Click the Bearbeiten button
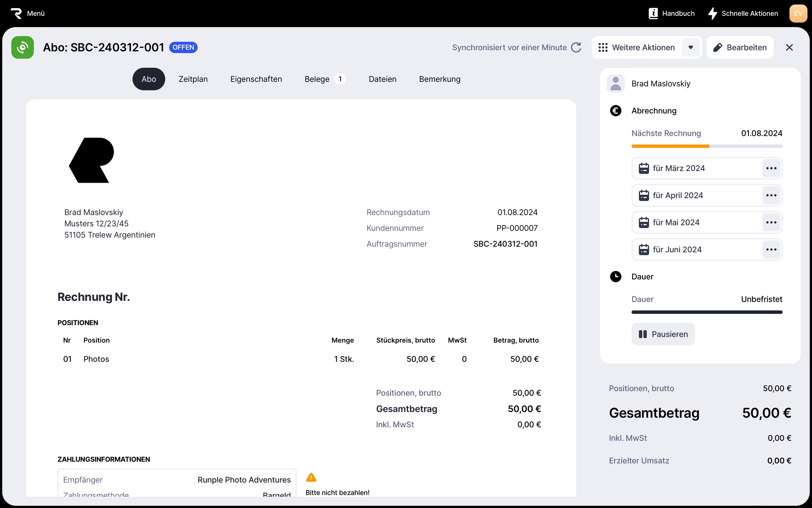Image resolution: width=812 pixels, height=508 pixels. [739, 48]
